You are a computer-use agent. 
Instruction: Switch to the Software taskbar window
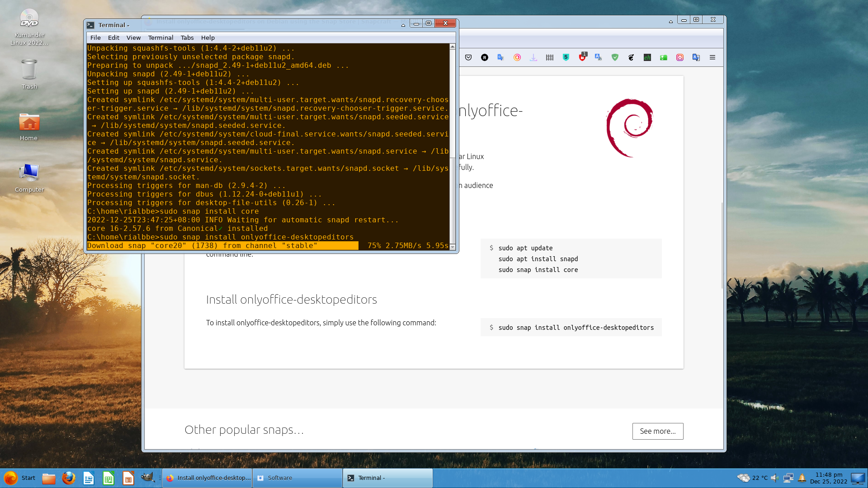[x=297, y=478]
